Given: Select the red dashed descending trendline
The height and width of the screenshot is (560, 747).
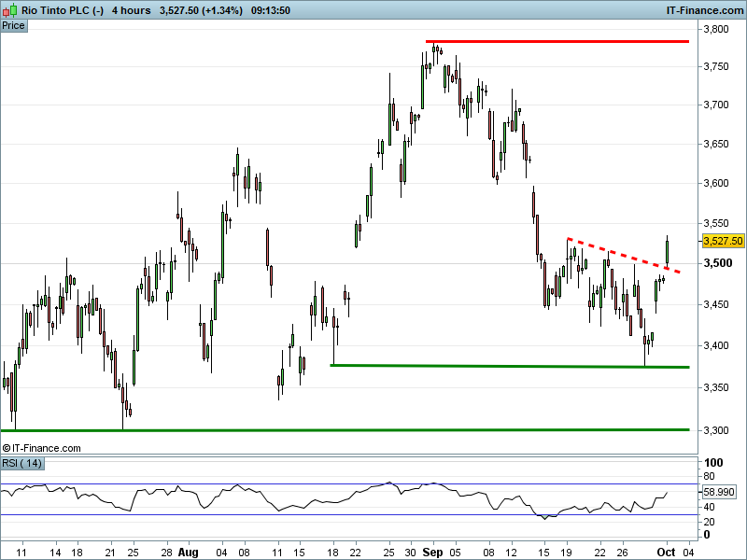Looking at the screenshot, I should click(x=624, y=255).
